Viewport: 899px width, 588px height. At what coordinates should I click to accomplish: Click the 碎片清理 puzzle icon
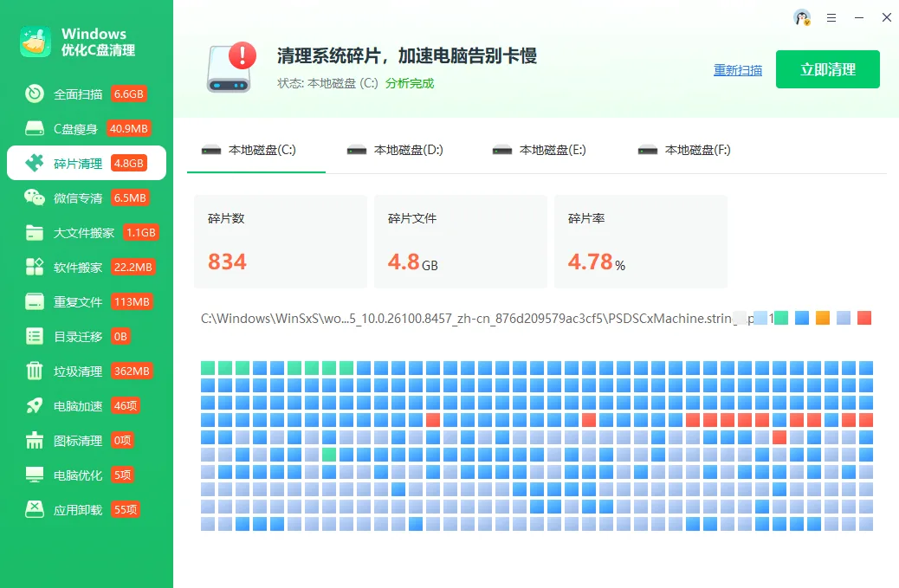pyautogui.click(x=35, y=164)
